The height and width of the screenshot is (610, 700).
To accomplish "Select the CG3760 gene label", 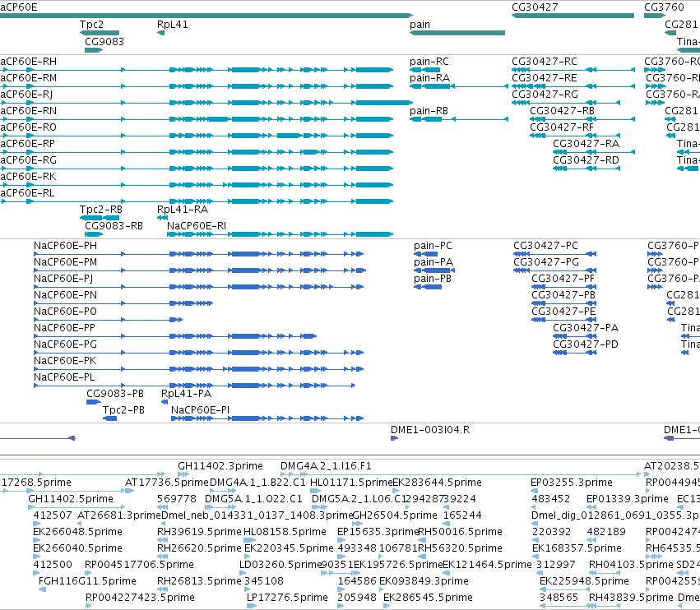I will click(663, 7).
